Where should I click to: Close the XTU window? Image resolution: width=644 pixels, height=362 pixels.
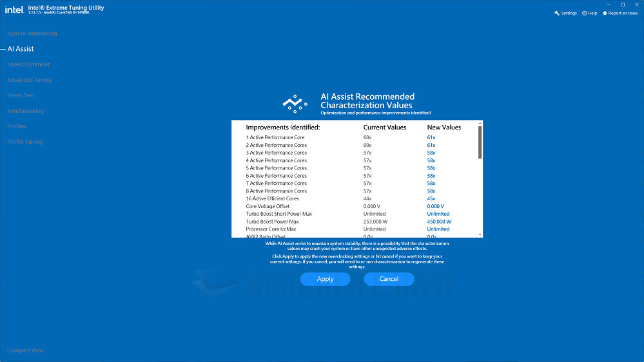click(637, 5)
